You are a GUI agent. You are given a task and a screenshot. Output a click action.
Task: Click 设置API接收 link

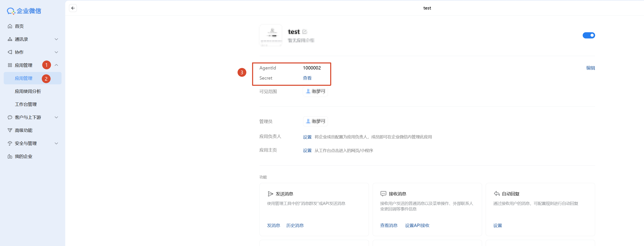pos(417,226)
